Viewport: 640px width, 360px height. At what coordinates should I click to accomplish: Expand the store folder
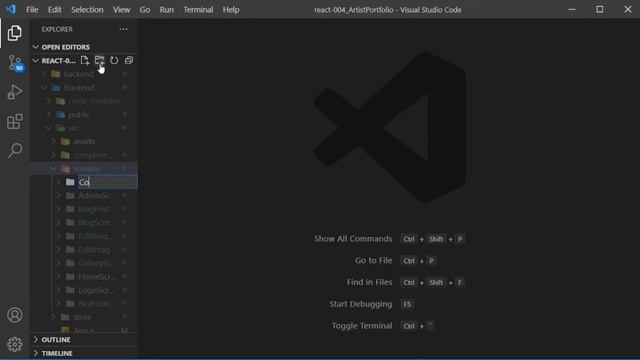84,317
